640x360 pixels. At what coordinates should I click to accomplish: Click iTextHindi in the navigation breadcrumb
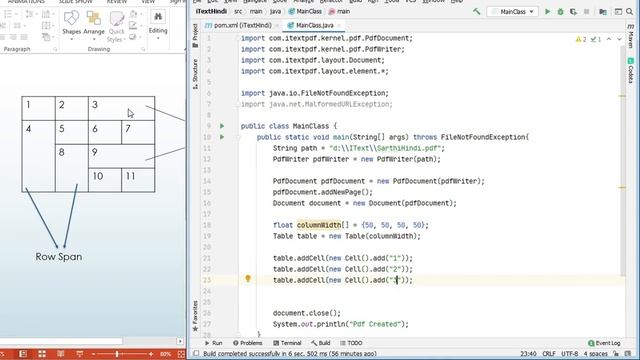[211, 11]
